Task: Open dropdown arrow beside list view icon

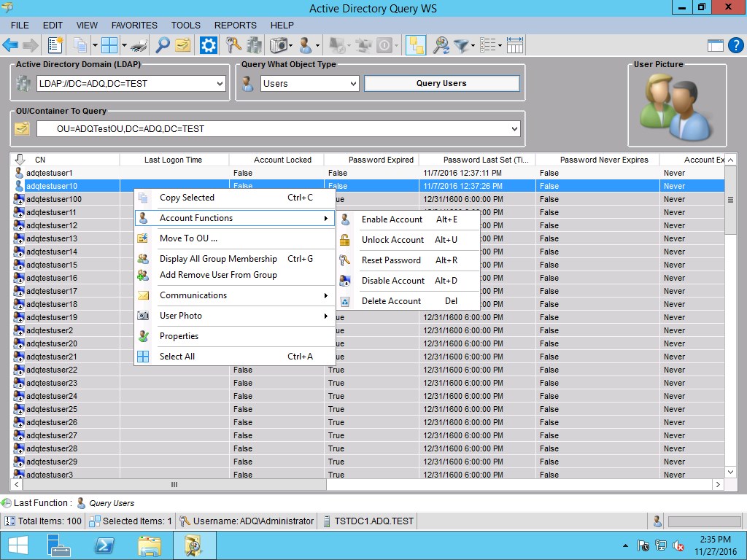Action: click(x=500, y=46)
